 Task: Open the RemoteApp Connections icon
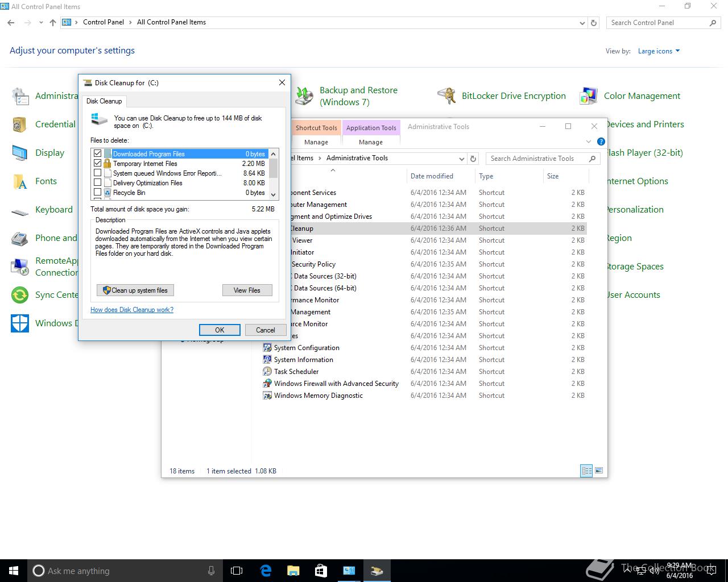[20, 267]
